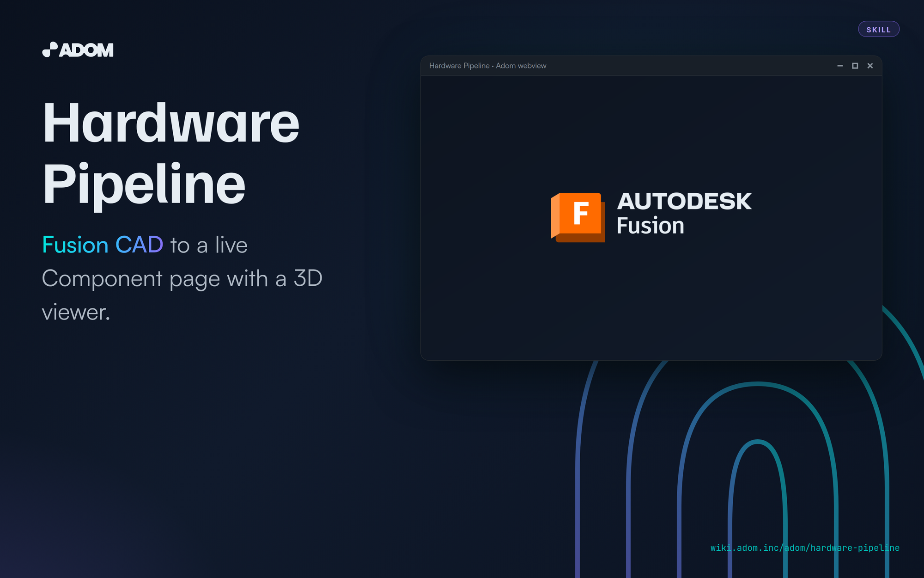Click the 'Fusion CAD' gradient text

103,245
